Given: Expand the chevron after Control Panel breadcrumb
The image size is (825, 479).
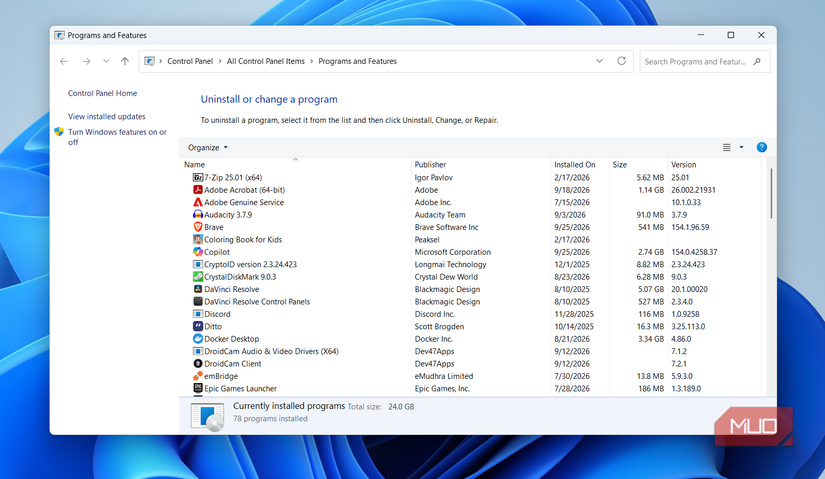Looking at the screenshot, I should point(220,62).
